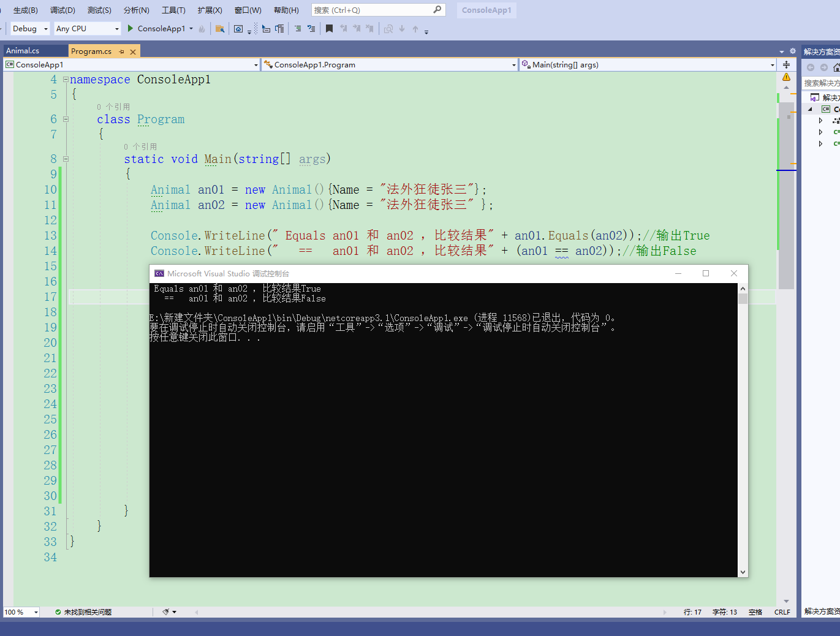
Task: Go to the next bookmark
Action: coord(357,29)
